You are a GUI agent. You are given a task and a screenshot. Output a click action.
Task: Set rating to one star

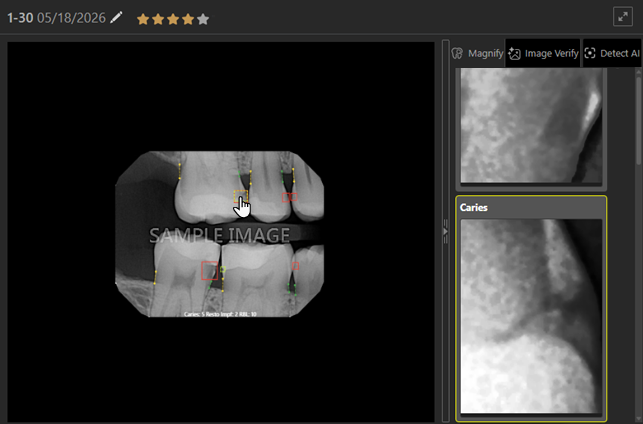pyautogui.click(x=143, y=19)
